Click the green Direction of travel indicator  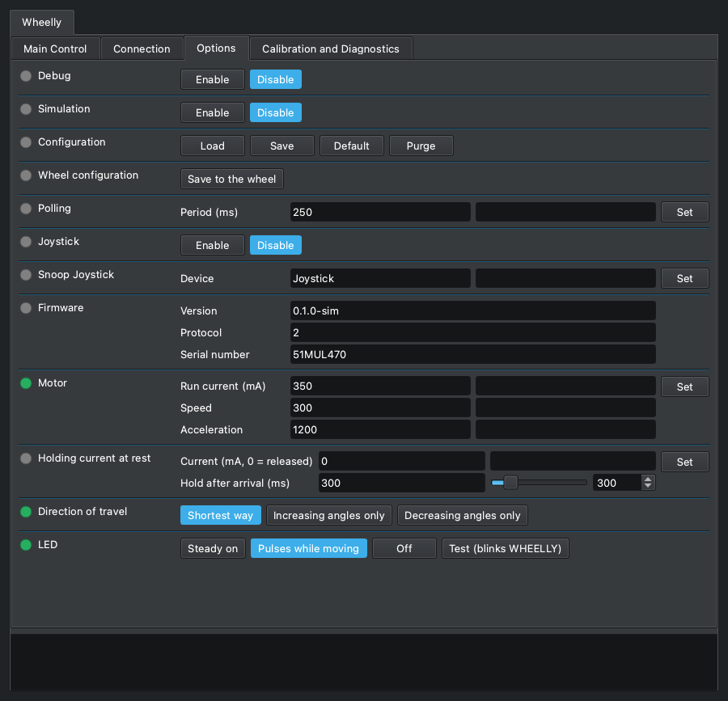(26, 512)
